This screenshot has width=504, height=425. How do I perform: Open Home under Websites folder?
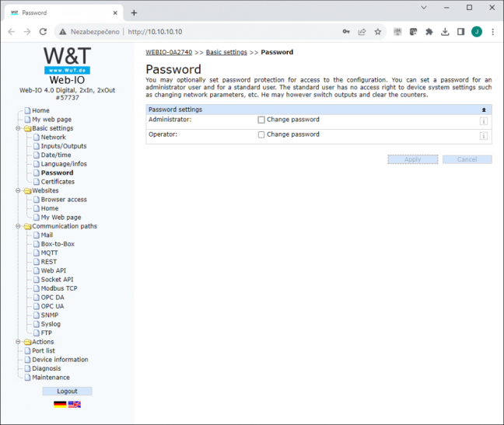coord(50,208)
